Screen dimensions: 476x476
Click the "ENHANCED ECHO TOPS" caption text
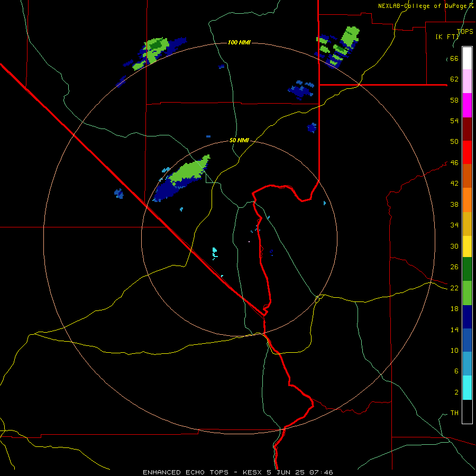point(186,472)
